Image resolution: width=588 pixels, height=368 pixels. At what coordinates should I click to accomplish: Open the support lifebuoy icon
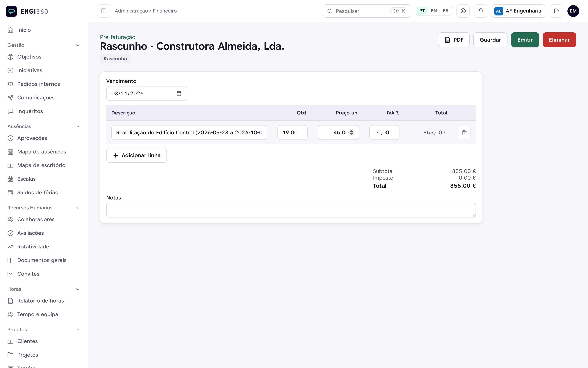tap(463, 11)
